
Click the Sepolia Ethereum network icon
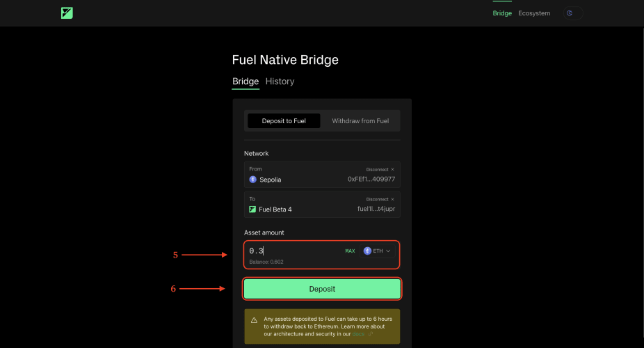253,180
